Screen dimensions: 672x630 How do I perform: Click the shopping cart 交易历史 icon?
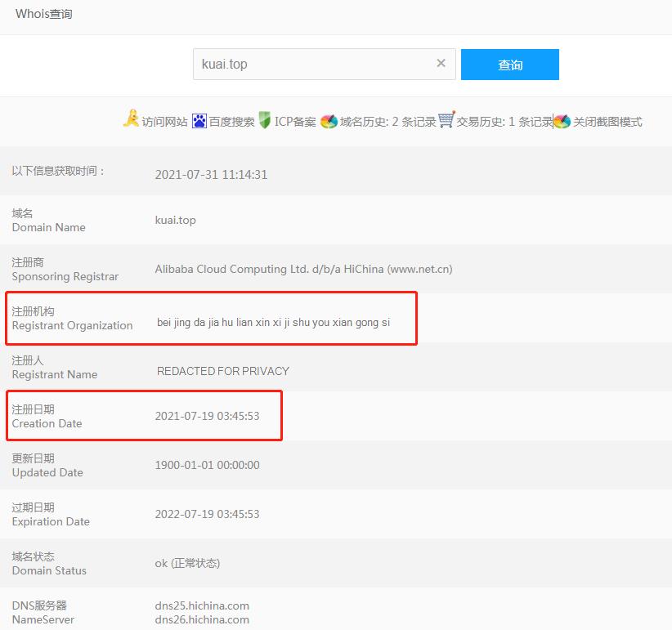[446, 120]
